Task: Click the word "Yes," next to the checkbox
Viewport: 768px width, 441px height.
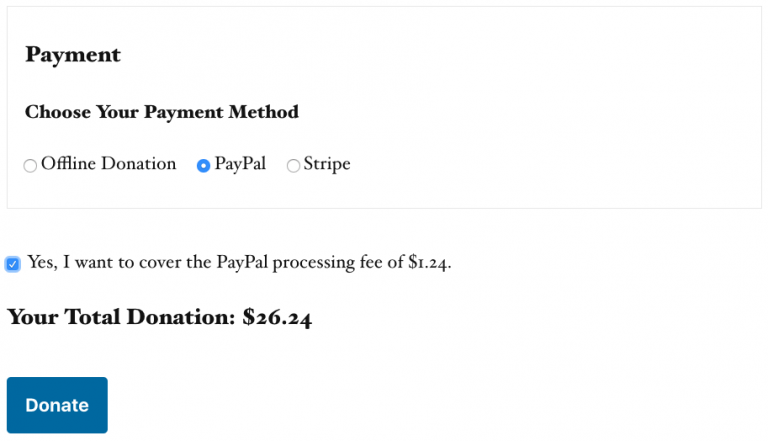Action: coord(44,263)
